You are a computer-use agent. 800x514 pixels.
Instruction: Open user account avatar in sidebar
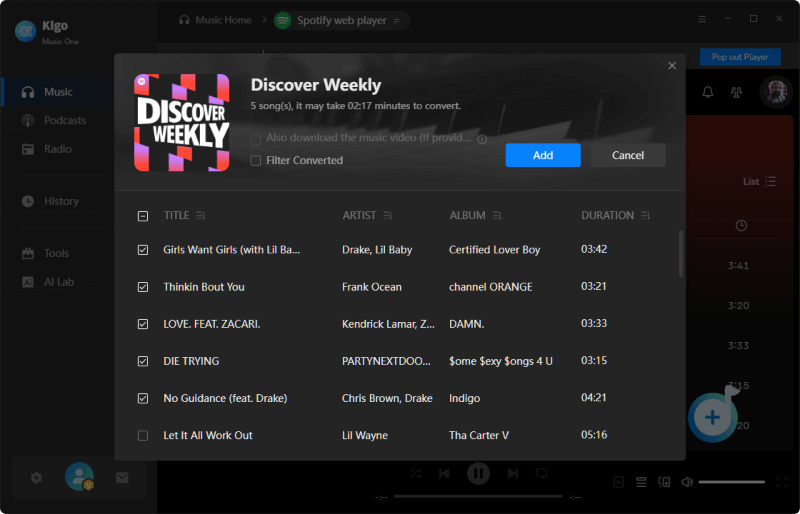pyautogui.click(x=79, y=477)
